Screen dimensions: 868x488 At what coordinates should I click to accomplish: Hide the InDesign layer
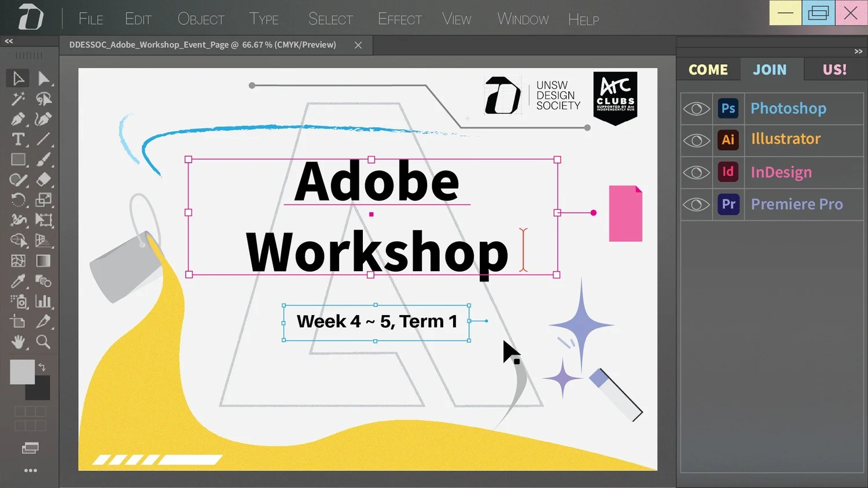(696, 172)
